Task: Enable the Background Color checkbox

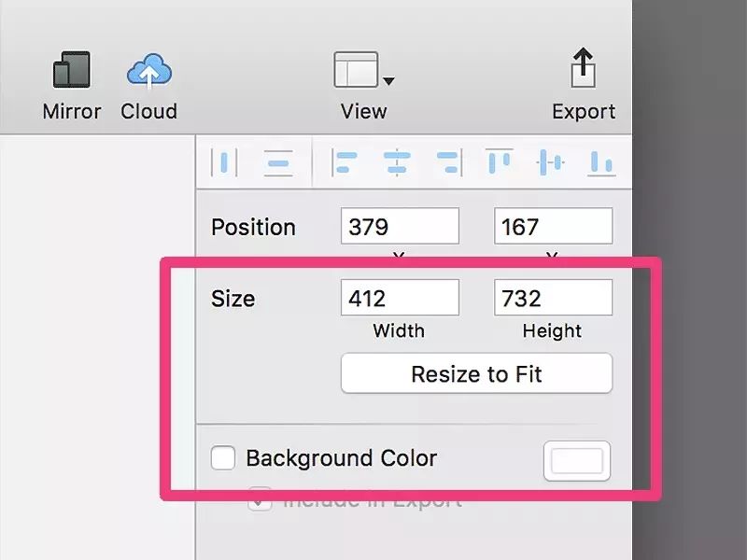Action: point(223,458)
